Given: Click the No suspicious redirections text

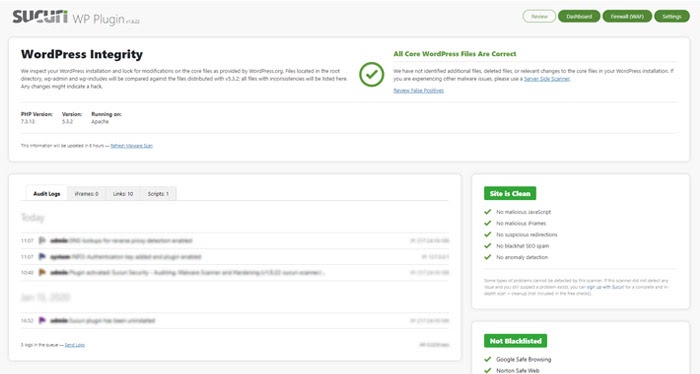Looking at the screenshot, I should click(x=526, y=235).
